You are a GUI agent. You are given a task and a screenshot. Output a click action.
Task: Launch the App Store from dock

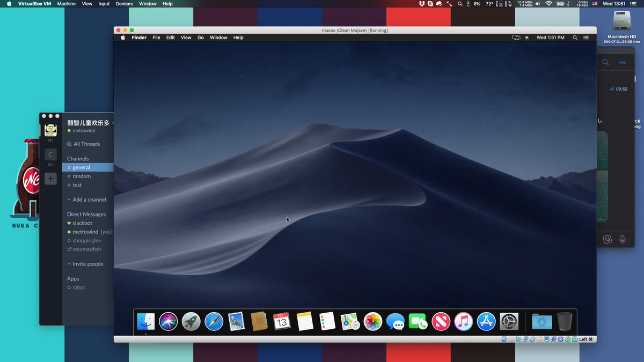pyautogui.click(x=486, y=322)
